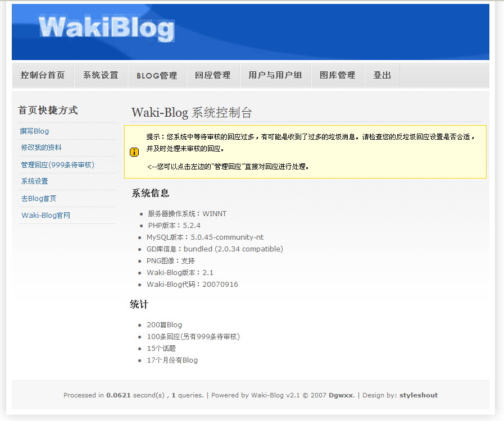Select the 回应管理 menu
504x421 pixels.
(x=213, y=75)
